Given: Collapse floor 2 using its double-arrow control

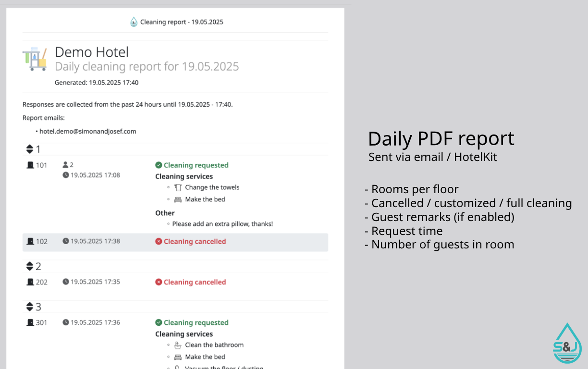Looking at the screenshot, I should [x=30, y=266].
